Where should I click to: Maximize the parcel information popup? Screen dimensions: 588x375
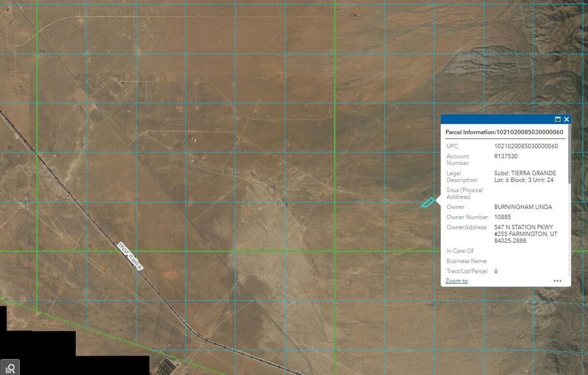click(558, 119)
